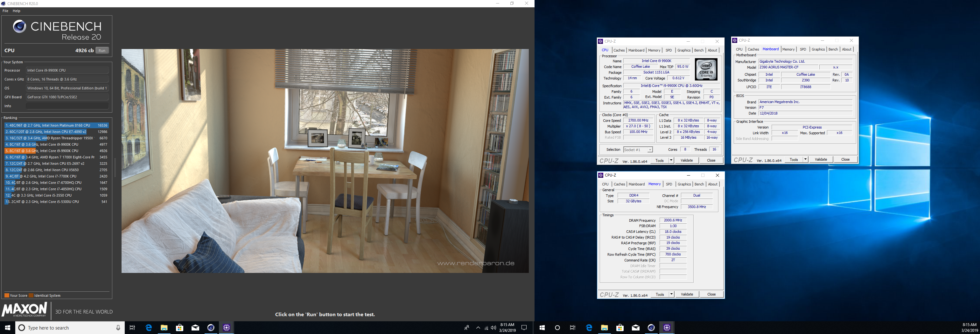Click Validate in CPU-Z Memory window

(x=687, y=295)
